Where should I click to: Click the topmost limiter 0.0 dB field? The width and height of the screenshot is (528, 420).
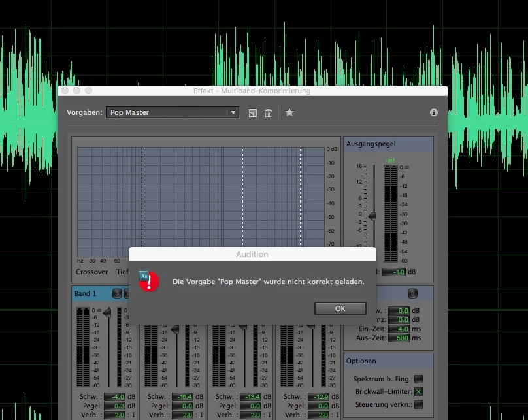tap(399, 310)
